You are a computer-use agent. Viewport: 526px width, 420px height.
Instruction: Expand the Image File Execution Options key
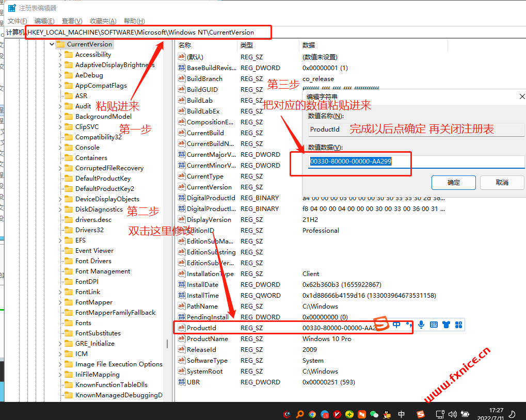click(60, 364)
